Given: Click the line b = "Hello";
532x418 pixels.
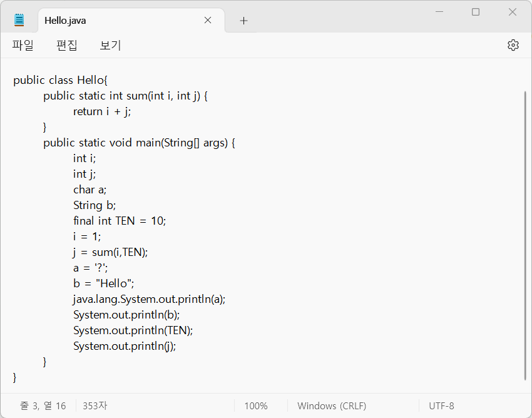Looking at the screenshot, I should 104,283.
